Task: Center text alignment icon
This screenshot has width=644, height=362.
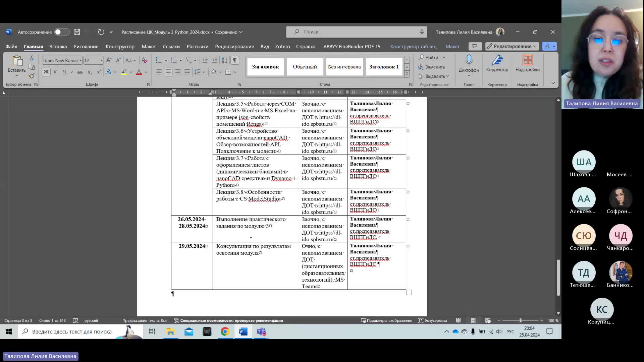Action: coord(168,72)
